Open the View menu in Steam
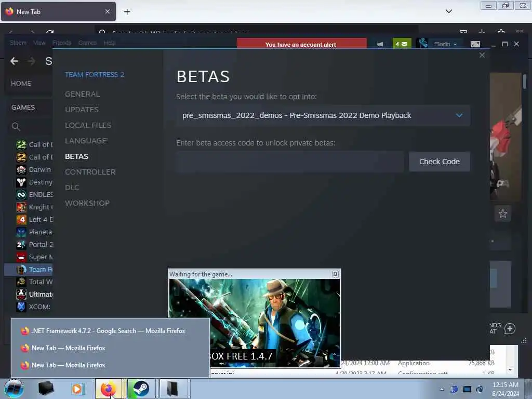The image size is (532, 399). tap(39, 43)
